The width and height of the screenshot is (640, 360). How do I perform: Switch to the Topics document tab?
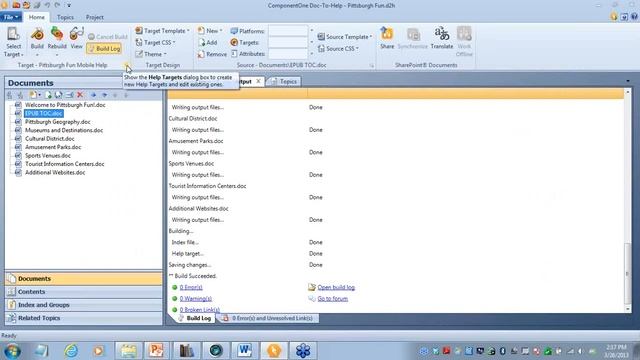click(284, 81)
